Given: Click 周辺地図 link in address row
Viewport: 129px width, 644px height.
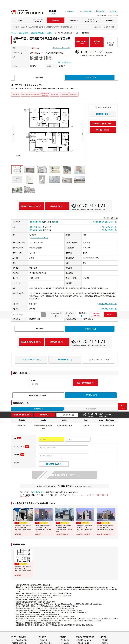Looking at the screenshot, I should (x=55, y=222).
